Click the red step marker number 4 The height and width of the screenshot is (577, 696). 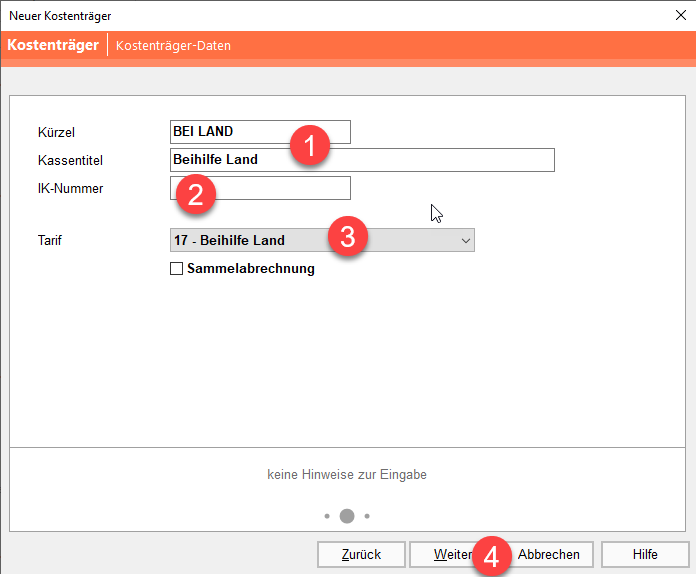pos(490,555)
